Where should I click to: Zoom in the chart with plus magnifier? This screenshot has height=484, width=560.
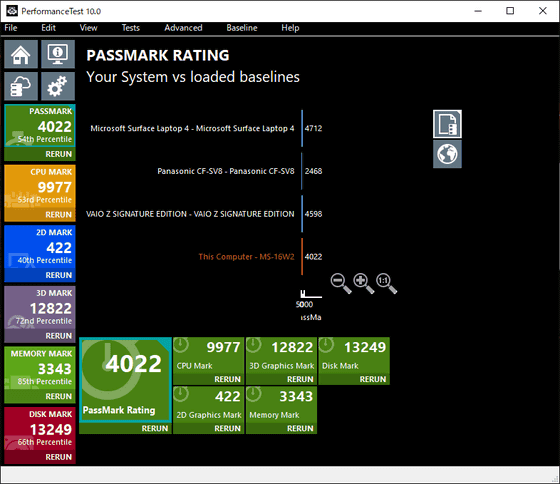point(364,283)
